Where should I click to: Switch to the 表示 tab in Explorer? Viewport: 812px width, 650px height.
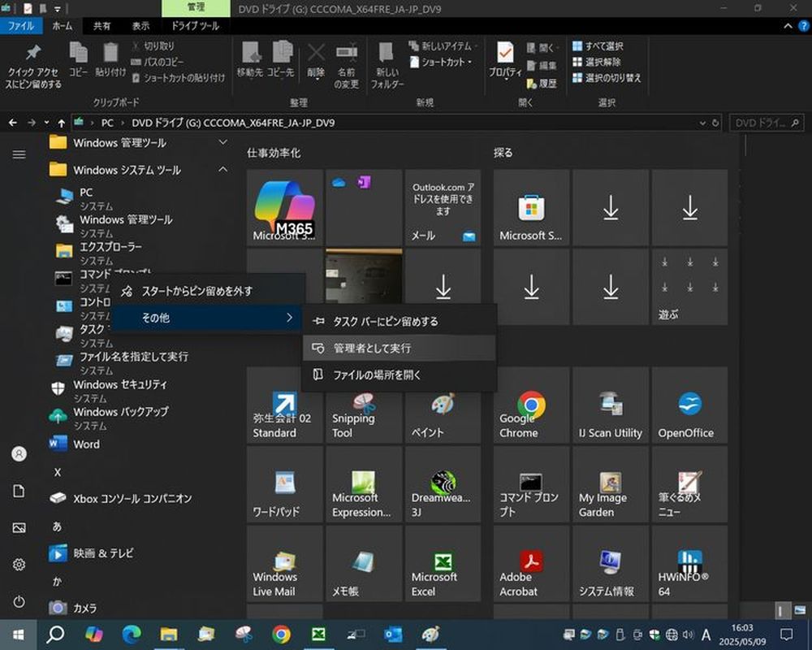tap(140, 26)
